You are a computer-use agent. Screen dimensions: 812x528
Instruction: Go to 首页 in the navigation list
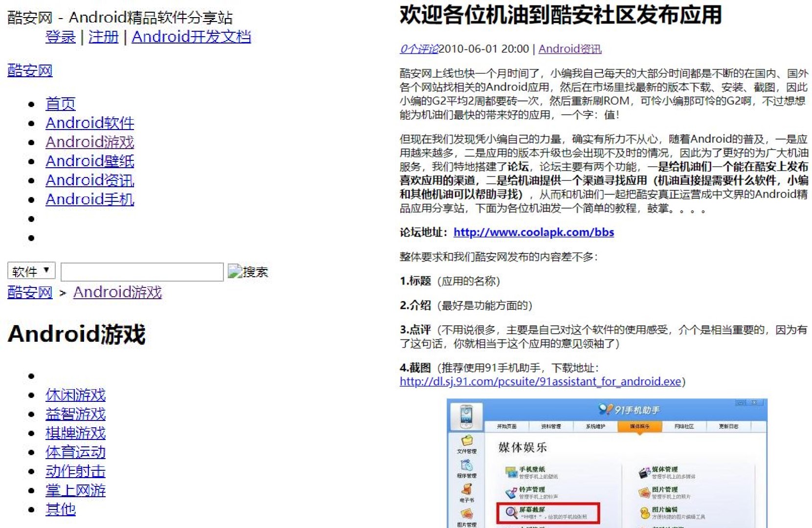(61, 104)
